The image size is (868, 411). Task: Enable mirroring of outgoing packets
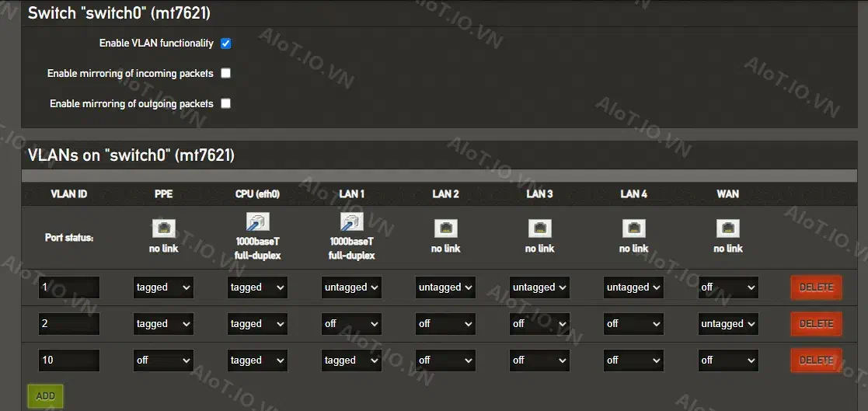(226, 103)
